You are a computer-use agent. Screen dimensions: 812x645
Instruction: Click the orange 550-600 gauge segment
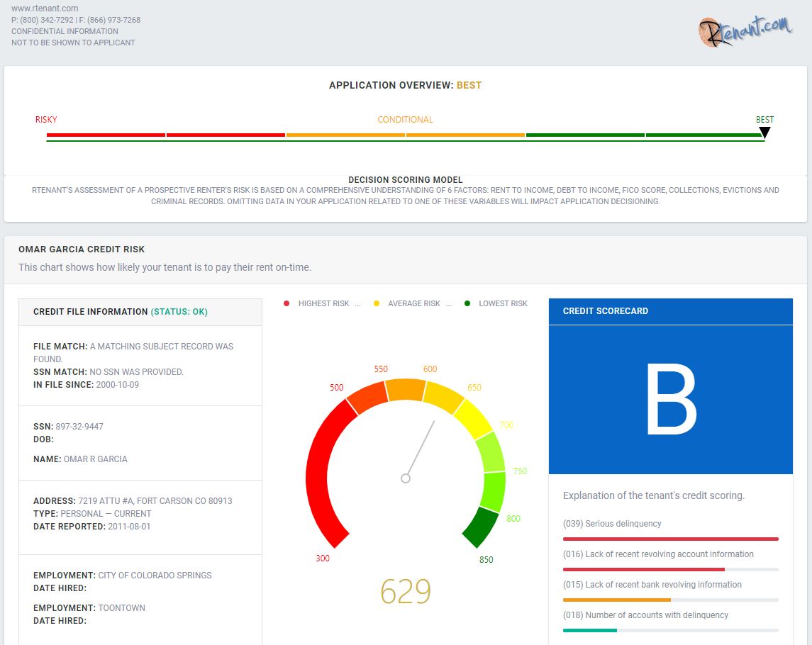406,390
